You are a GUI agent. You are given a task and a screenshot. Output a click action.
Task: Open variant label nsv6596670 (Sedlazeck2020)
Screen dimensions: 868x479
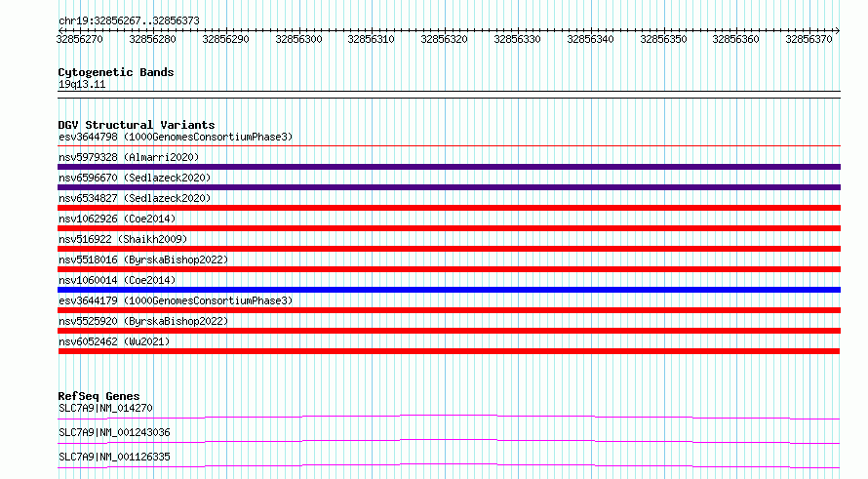[x=135, y=178]
